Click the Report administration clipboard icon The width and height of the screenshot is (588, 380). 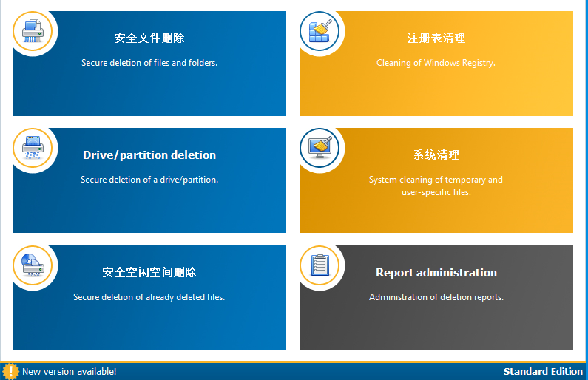pos(320,265)
